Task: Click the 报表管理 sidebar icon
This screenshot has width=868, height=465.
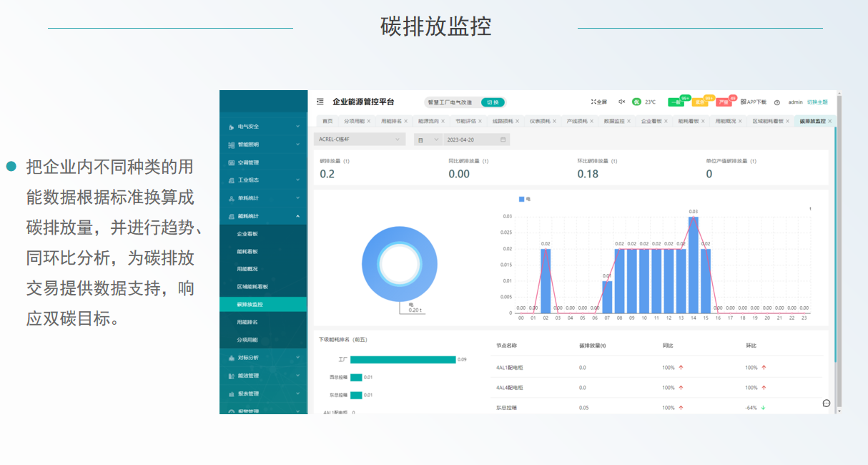Action: click(x=231, y=393)
